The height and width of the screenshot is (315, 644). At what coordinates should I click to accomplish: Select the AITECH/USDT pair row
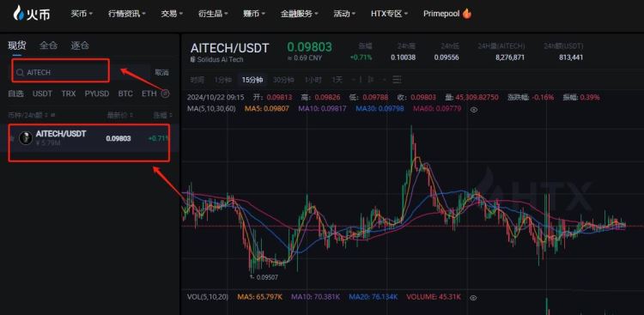tap(89, 138)
